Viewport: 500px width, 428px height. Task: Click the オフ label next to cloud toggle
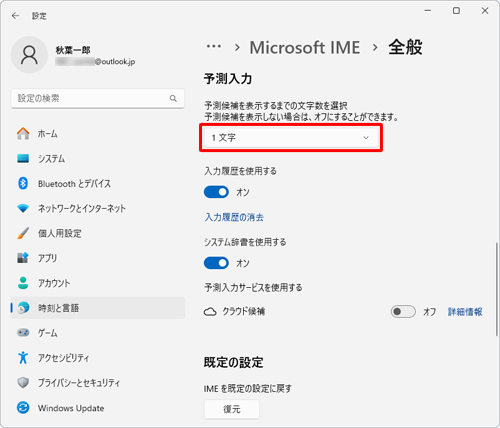pos(429,312)
